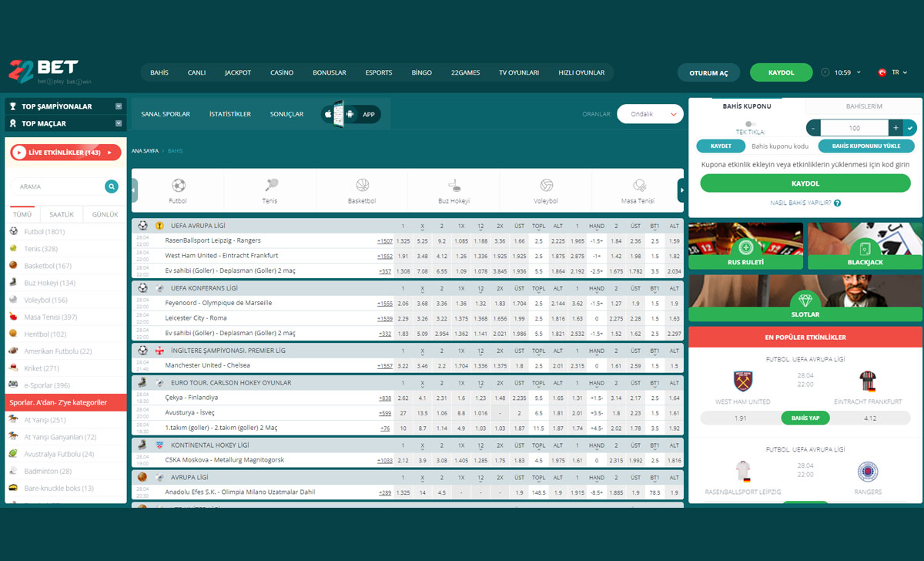Click the clock icon next to 10:59
This screenshot has height=561, width=924.
[x=826, y=72]
